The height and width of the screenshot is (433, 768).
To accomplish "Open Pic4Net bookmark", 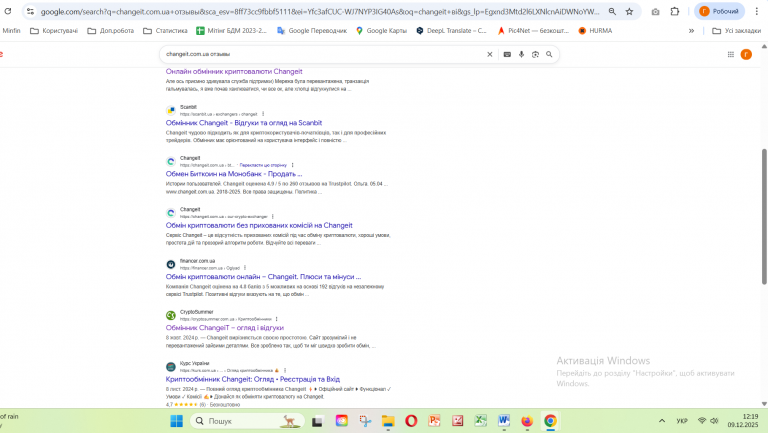I will pos(533,30).
